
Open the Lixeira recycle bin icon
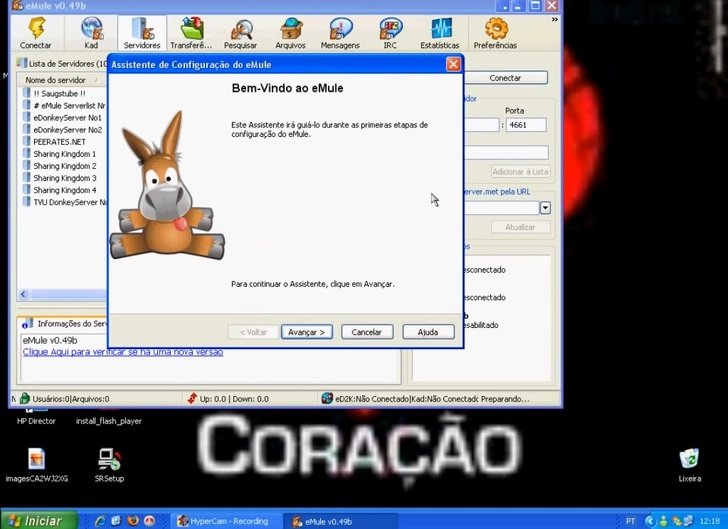pos(689,464)
